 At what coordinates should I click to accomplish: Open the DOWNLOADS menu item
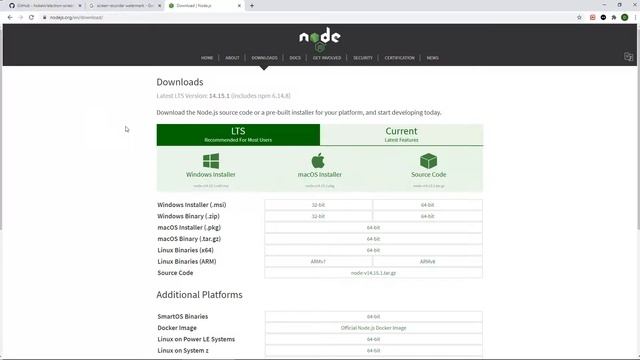pos(264,58)
